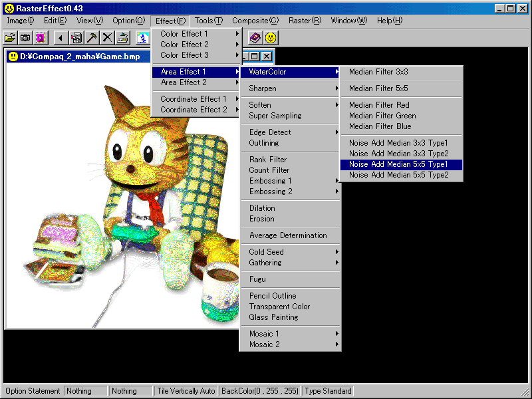
Task: Open the Window menu
Action: pyautogui.click(x=348, y=21)
